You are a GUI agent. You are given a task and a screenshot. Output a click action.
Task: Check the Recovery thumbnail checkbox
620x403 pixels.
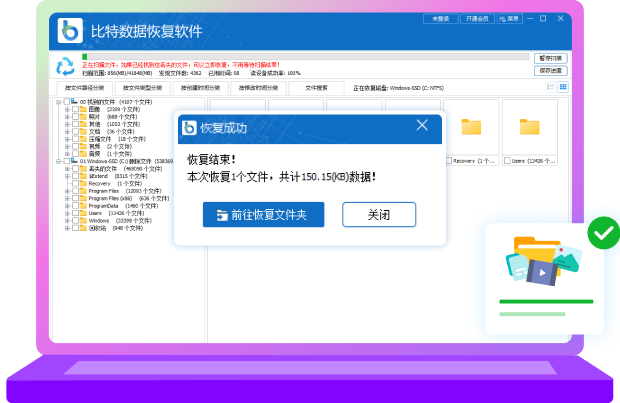pyautogui.click(x=449, y=161)
